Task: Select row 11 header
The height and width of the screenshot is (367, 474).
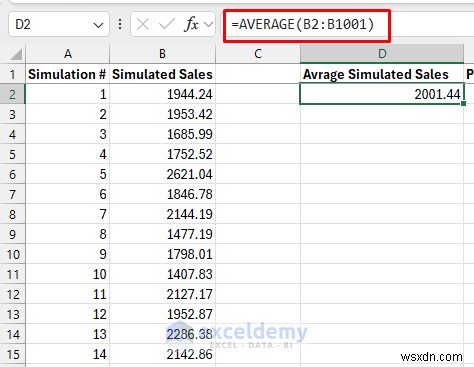Action: (13, 274)
